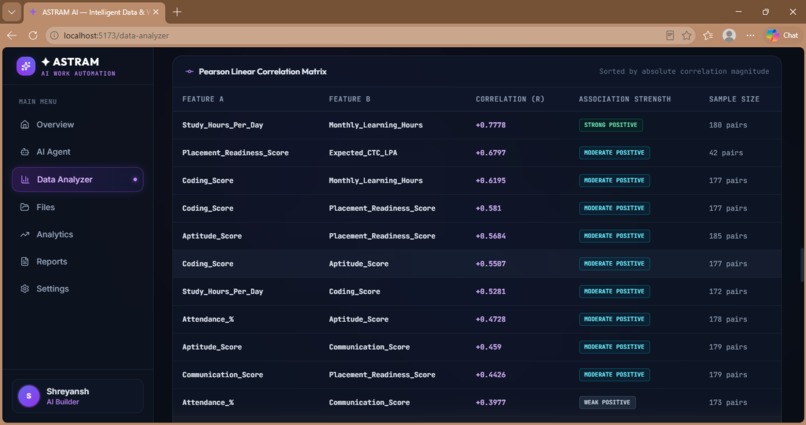This screenshot has width=806, height=425.
Task: Click the ASTRAM purple logo icon
Action: tap(26, 66)
